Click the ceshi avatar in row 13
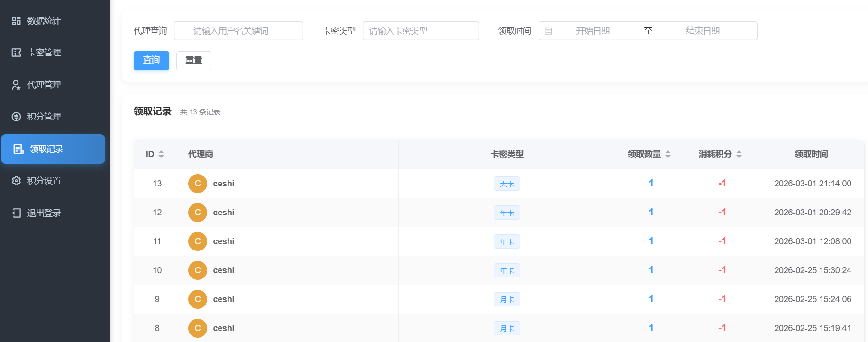 point(198,184)
